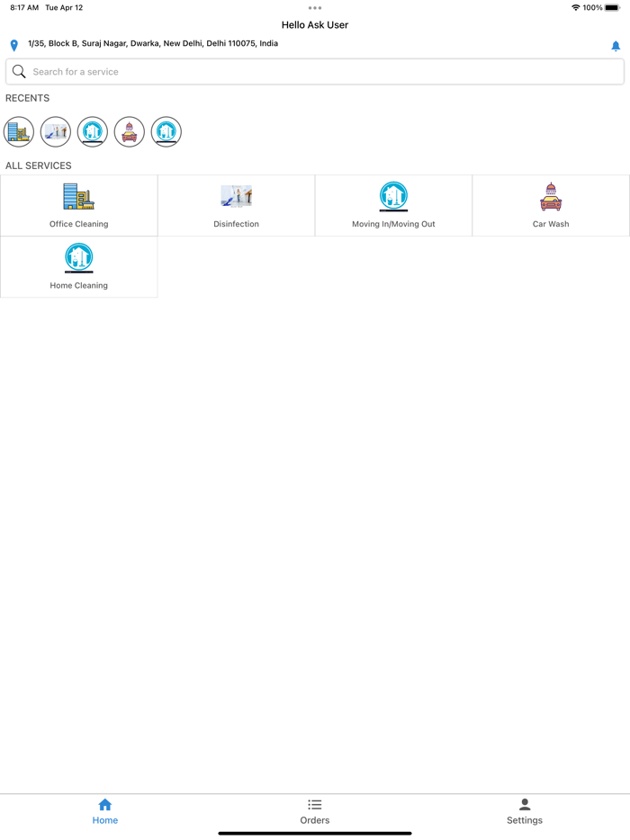Select Disinfection service image
This screenshot has width=630, height=840.
pyautogui.click(x=237, y=196)
